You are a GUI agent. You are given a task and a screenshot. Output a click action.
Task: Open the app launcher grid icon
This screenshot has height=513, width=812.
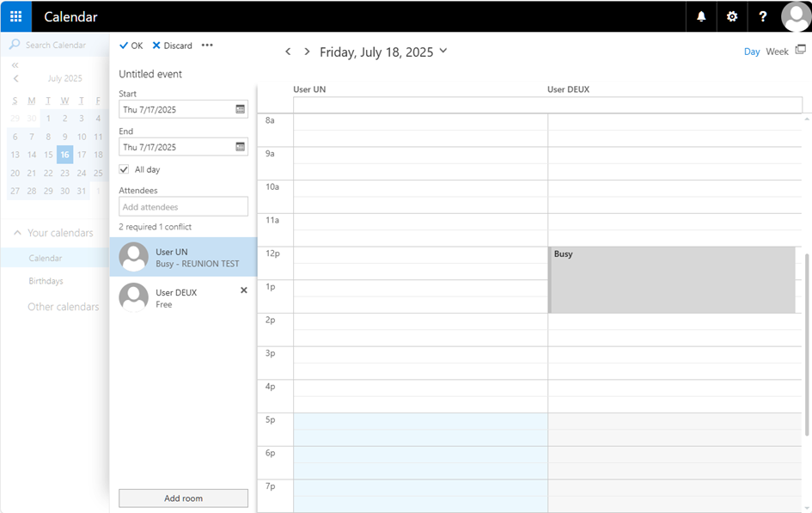(15, 16)
